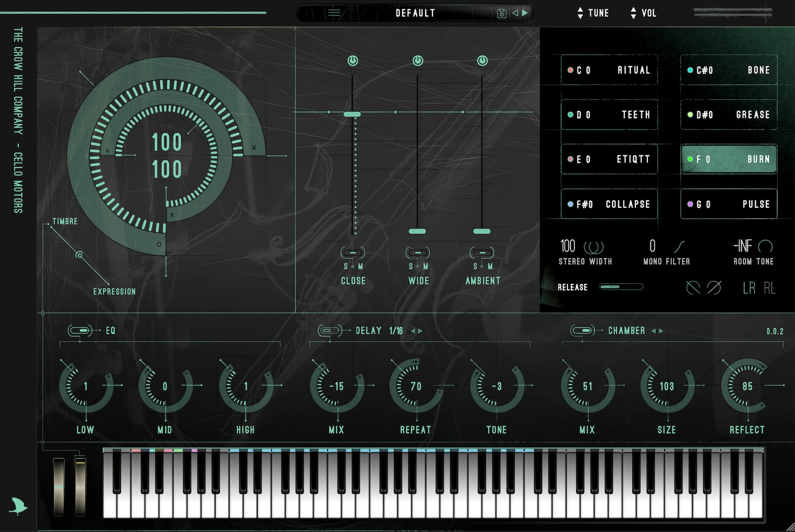The height and width of the screenshot is (532, 795).
Task: Click the mono filter curve icon
Action: 679,247
